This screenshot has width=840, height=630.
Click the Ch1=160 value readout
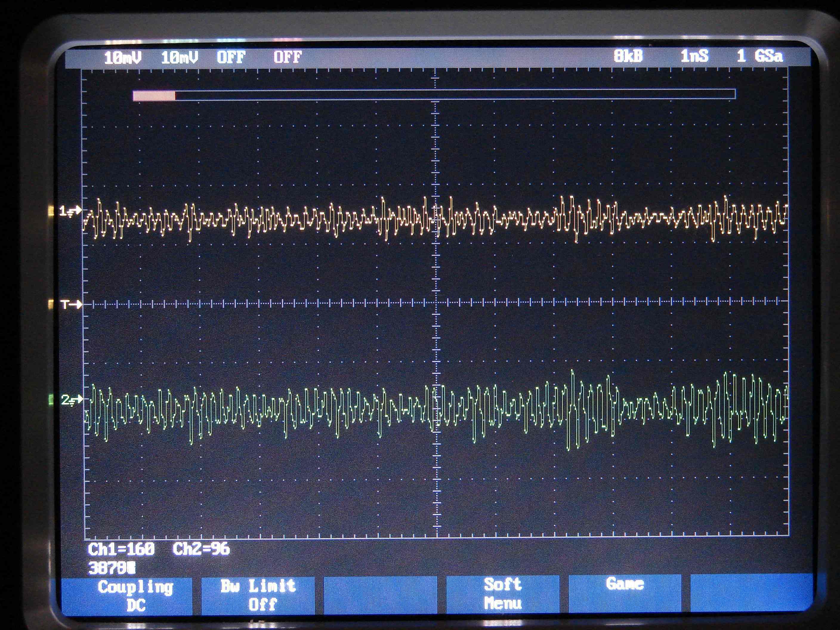click(x=121, y=549)
